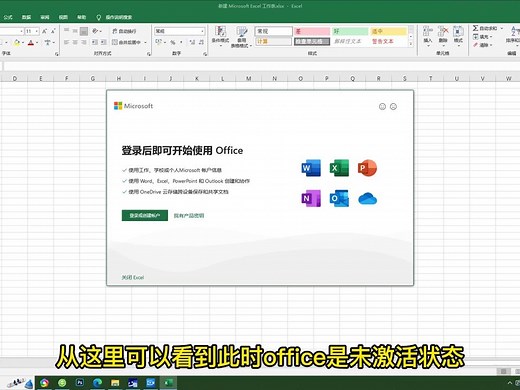The width and height of the screenshot is (520, 390).
Task: Click the increase indent icon
Action: [x=104, y=42]
